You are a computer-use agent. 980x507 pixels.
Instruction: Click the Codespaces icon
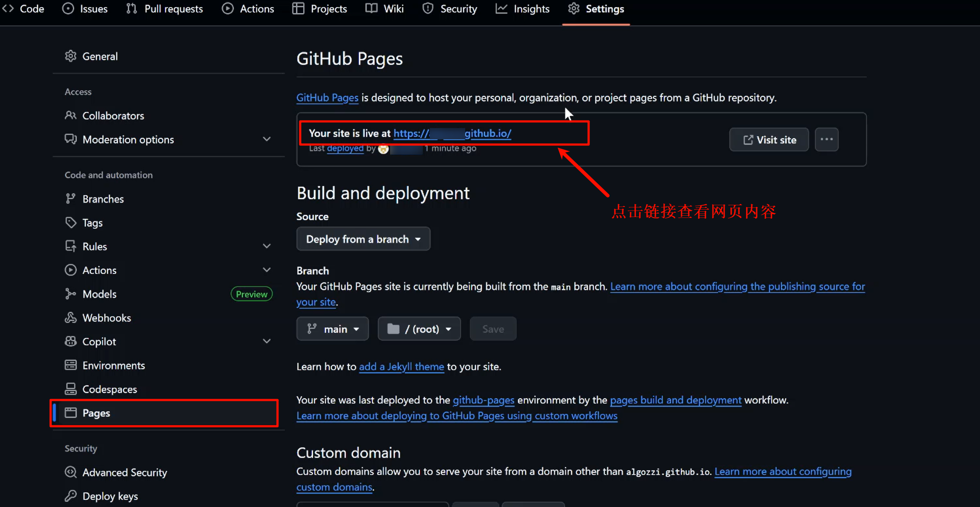point(71,389)
